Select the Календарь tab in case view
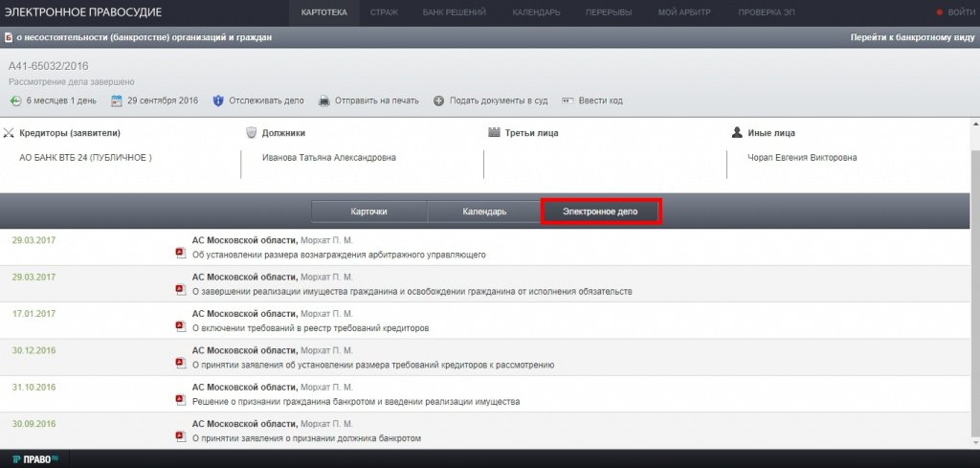 point(483,212)
